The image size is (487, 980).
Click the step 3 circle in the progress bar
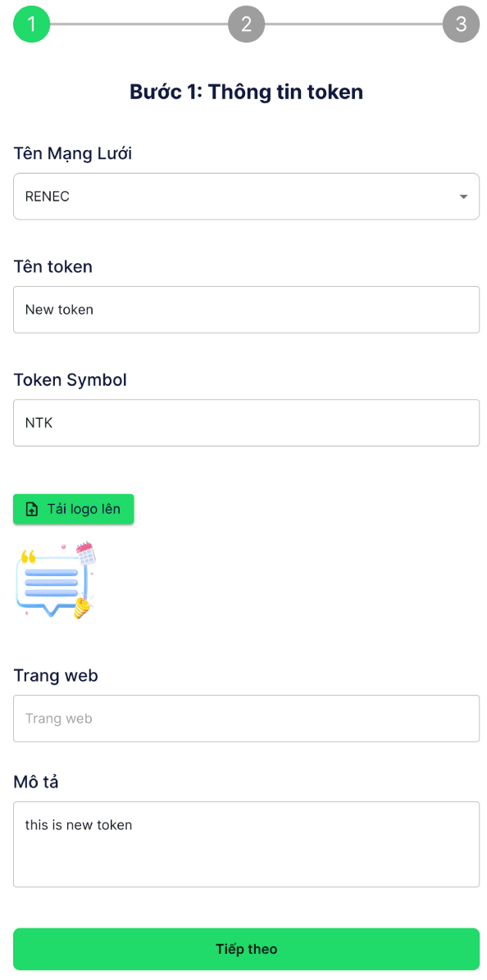461,24
